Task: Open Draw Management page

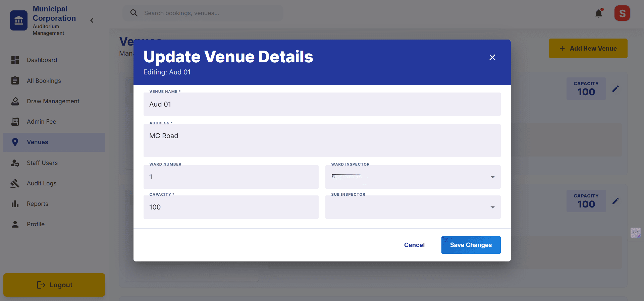Action: [54, 101]
